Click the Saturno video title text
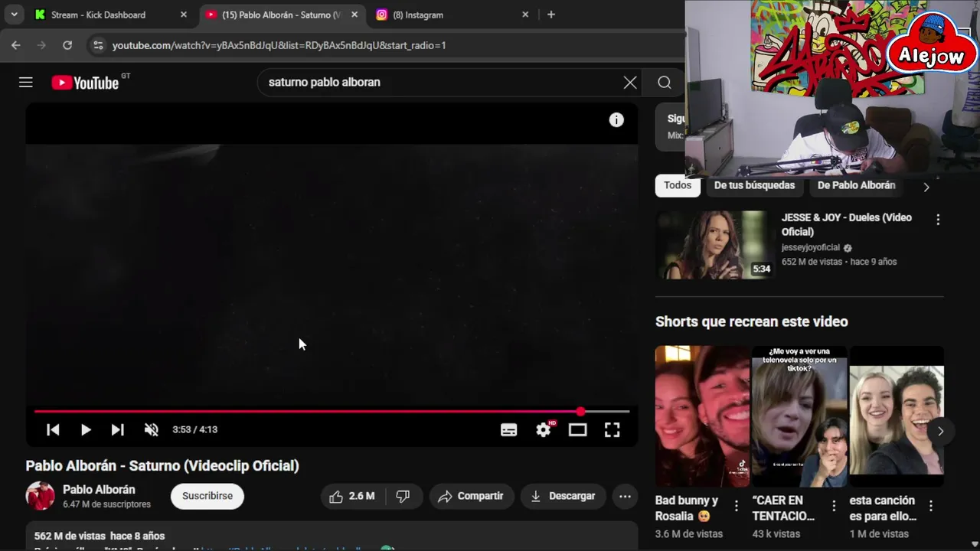This screenshot has height=551, width=980. coord(162,466)
